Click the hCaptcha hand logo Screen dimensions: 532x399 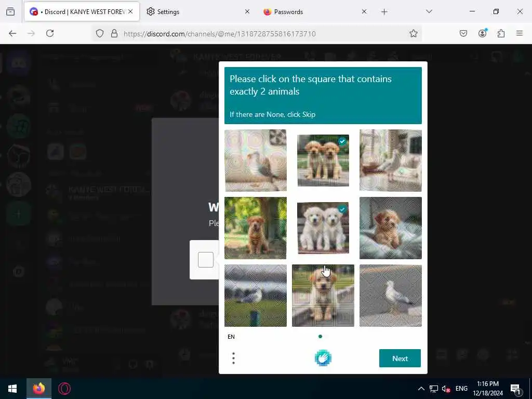point(323,358)
